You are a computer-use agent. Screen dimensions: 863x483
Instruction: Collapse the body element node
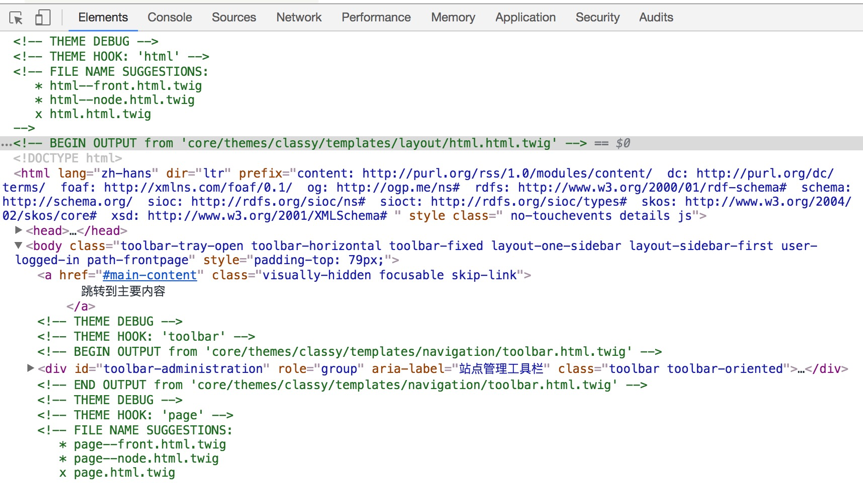(x=18, y=245)
